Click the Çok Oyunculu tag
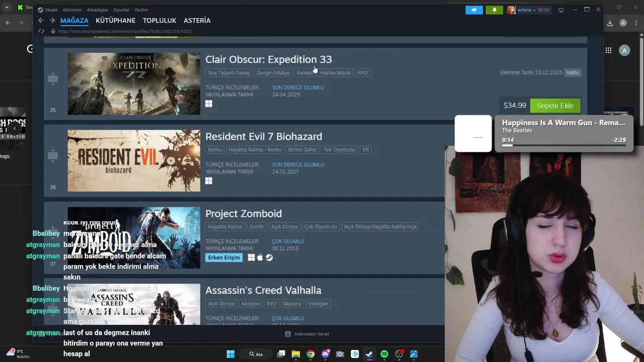This screenshot has height=362, width=644. pos(320,227)
